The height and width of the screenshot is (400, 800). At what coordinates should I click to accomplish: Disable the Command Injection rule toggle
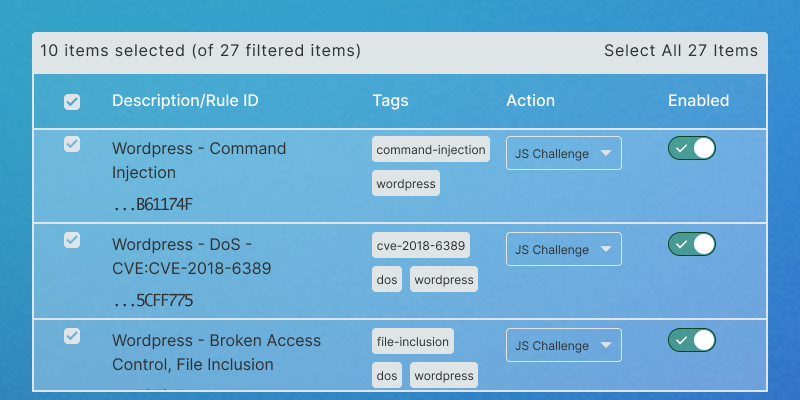[692, 149]
